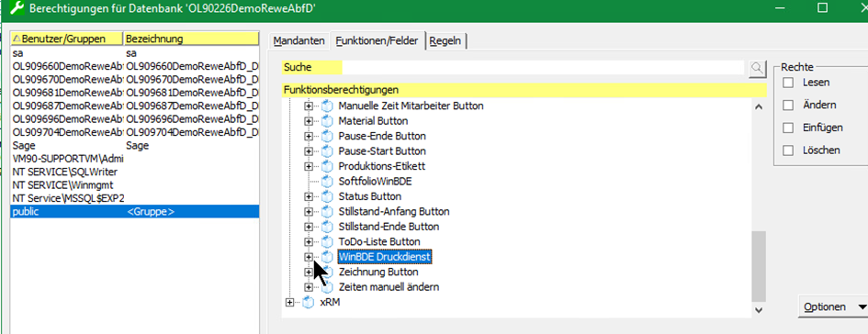Select user OL909704DemoReweAb in list

pyautogui.click(x=134, y=132)
